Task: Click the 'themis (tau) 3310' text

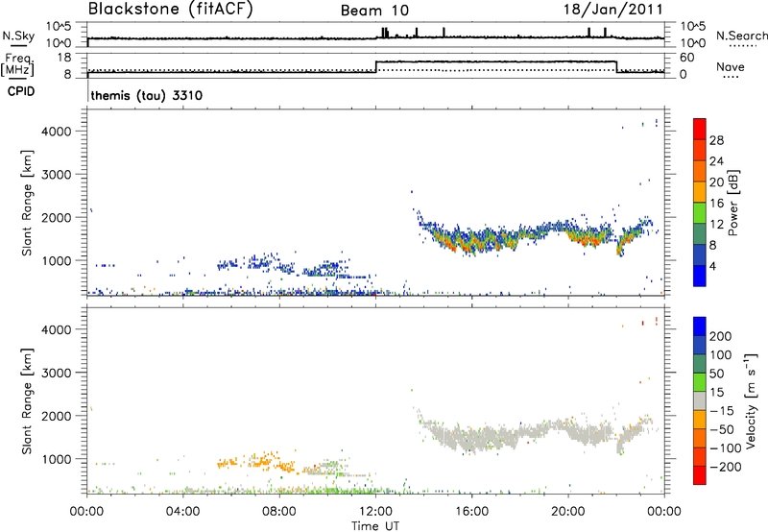Action: [147, 95]
